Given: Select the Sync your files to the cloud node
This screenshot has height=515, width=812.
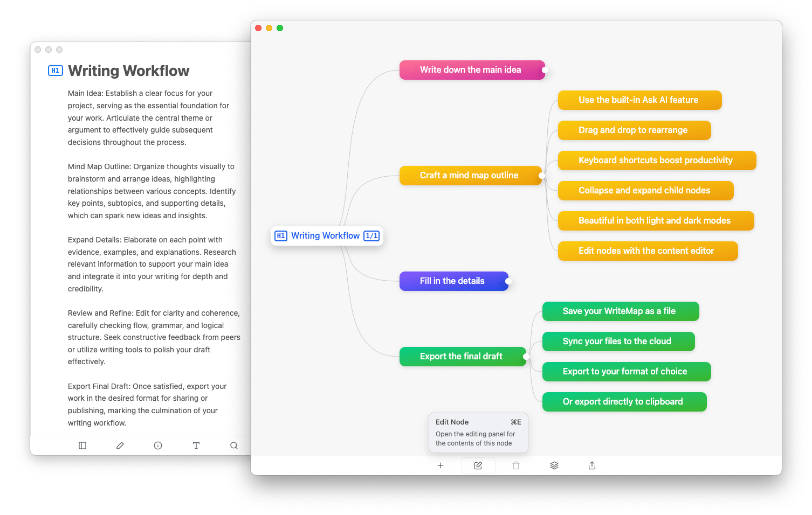Looking at the screenshot, I should tap(617, 342).
